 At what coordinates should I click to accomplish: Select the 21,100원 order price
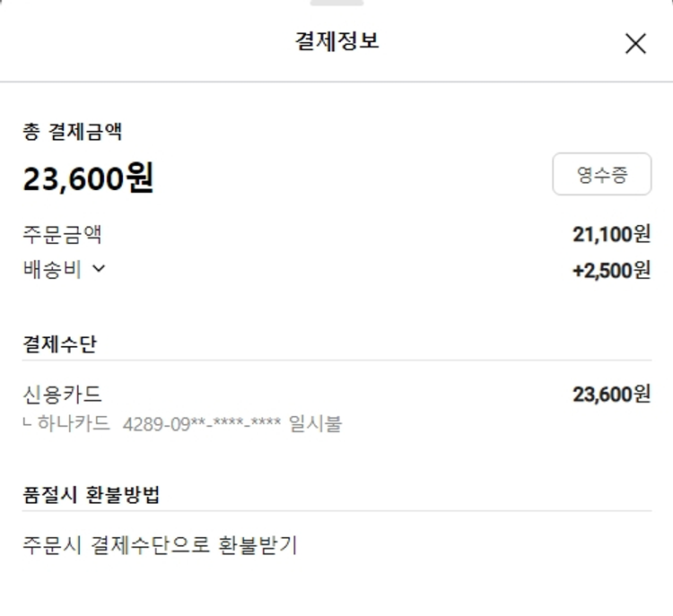(611, 235)
